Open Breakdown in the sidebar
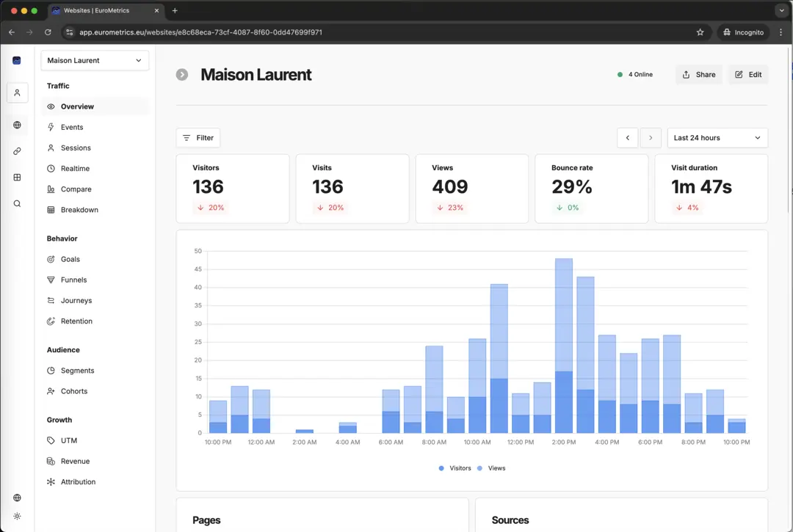Screen dimensions: 793x532 pyautogui.click(x=95, y=210)
